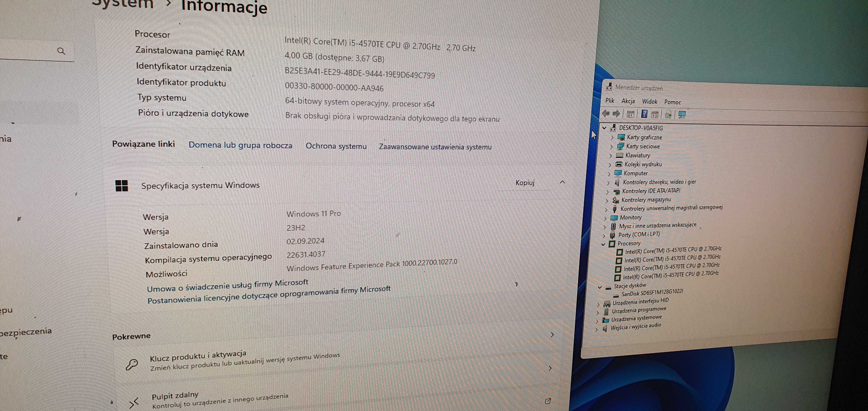The height and width of the screenshot is (411, 868).
Task: Open Zaawansowane ustawienia systemu link
Action: point(435,147)
